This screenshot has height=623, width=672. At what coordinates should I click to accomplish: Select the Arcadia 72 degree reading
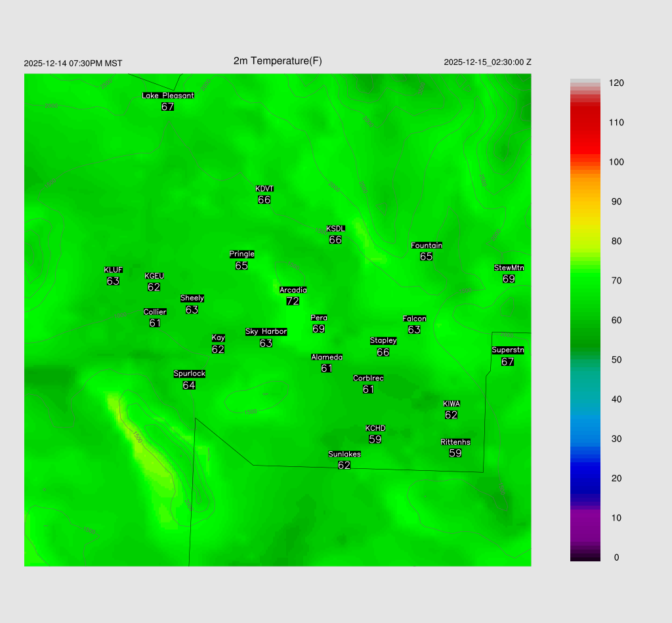pos(293,301)
